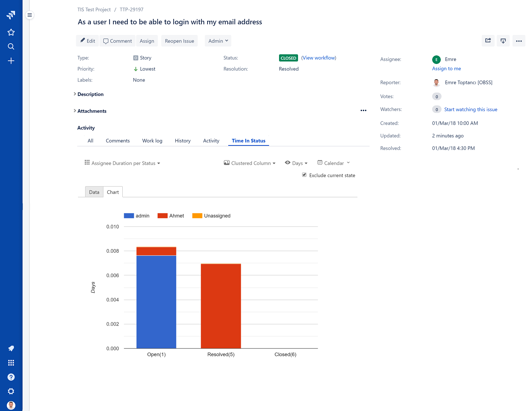The width and height of the screenshot is (532, 411).
Task: Uncheck Exclude current state
Action: tap(304, 175)
